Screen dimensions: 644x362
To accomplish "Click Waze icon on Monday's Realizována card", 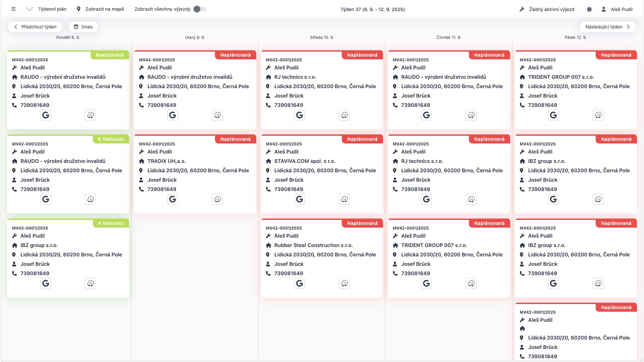I will 90,115.
